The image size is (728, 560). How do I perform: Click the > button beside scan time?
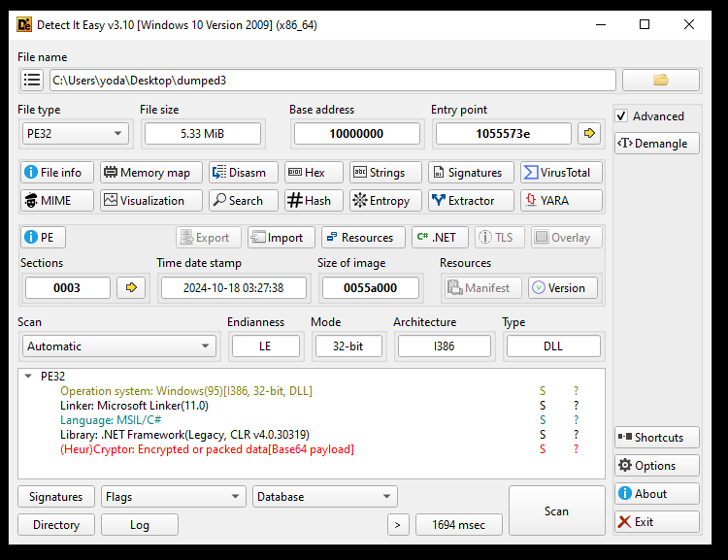point(398,525)
